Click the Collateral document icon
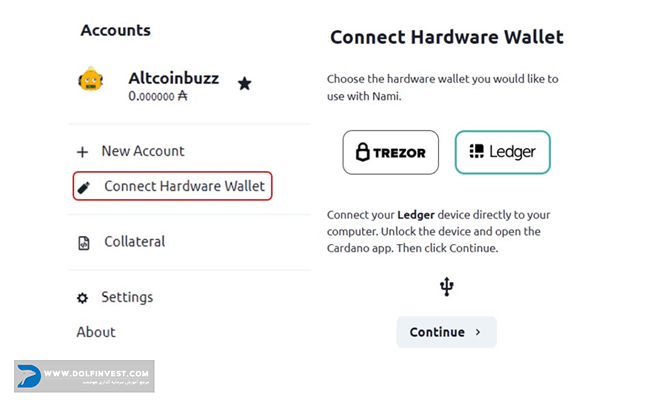Image resolution: width=650 pixels, height=400 pixels. coord(84,242)
